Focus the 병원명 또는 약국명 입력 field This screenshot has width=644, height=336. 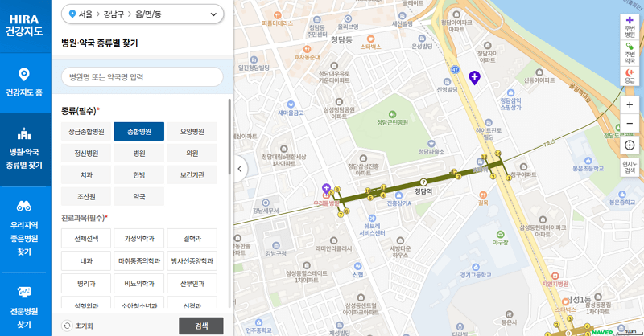[142, 76]
